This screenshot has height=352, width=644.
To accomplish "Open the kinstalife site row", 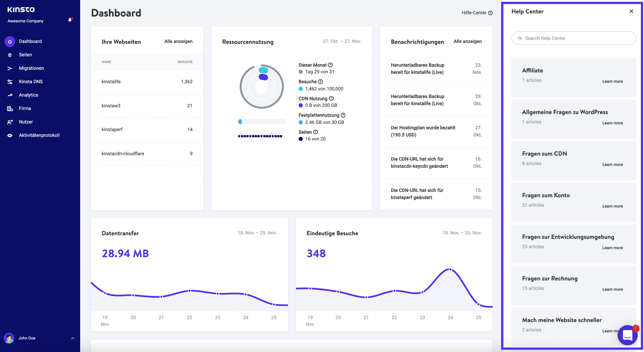I will 147,82.
